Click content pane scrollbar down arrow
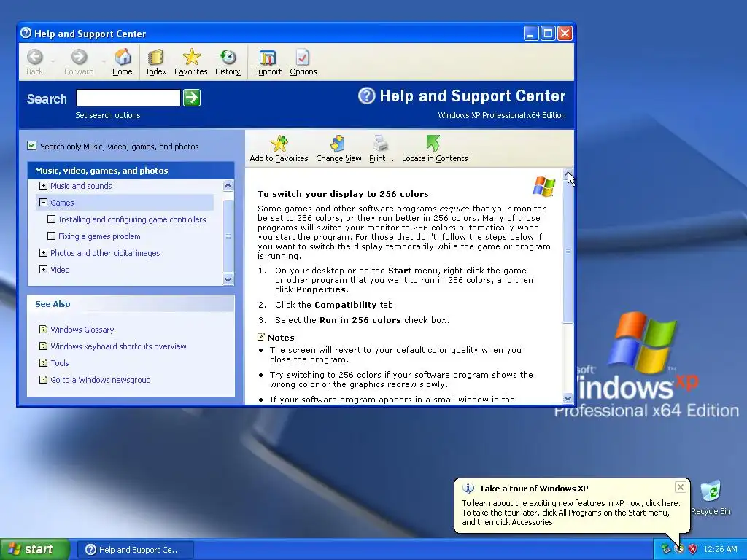Image resolution: width=747 pixels, height=560 pixels. click(x=568, y=399)
